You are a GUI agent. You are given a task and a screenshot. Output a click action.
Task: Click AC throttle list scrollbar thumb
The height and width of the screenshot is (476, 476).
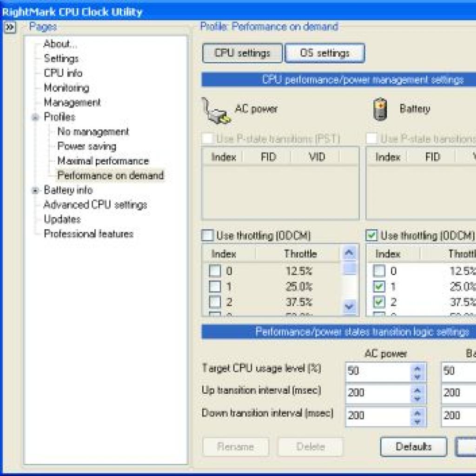[349, 268]
